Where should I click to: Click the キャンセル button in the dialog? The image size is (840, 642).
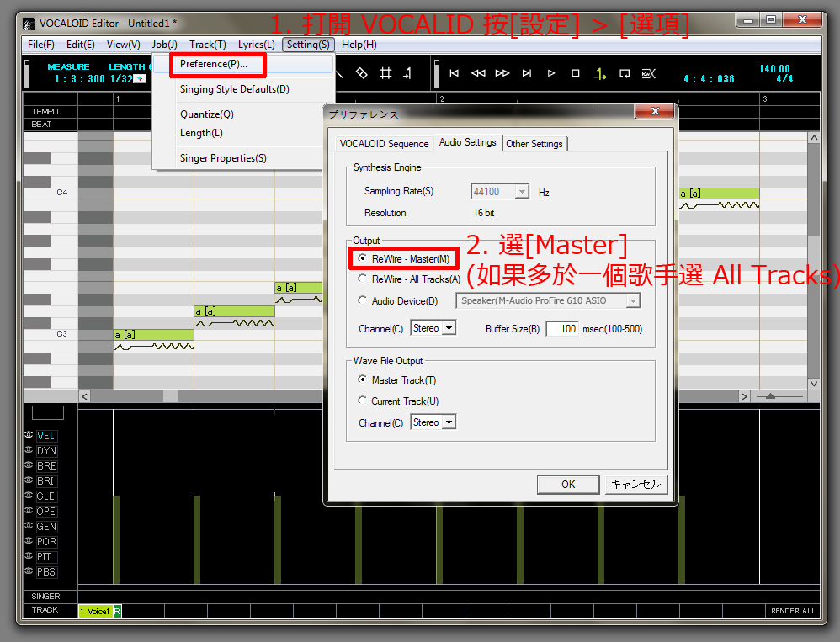tap(636, 485)
